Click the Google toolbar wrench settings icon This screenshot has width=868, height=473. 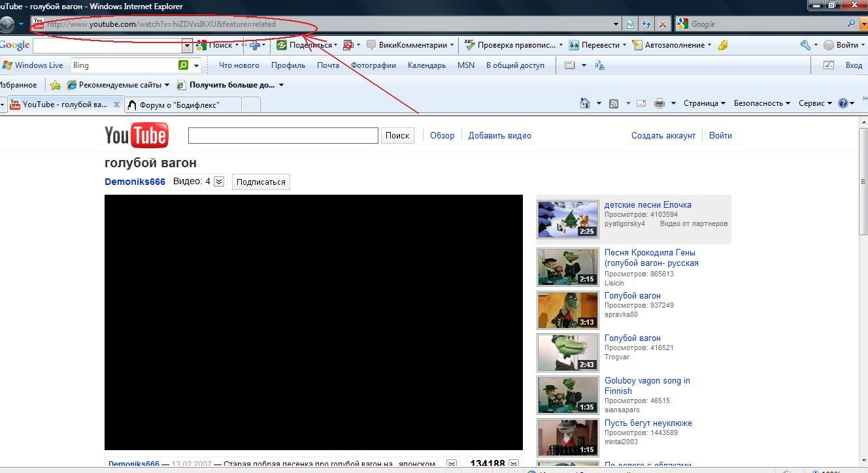805,45
